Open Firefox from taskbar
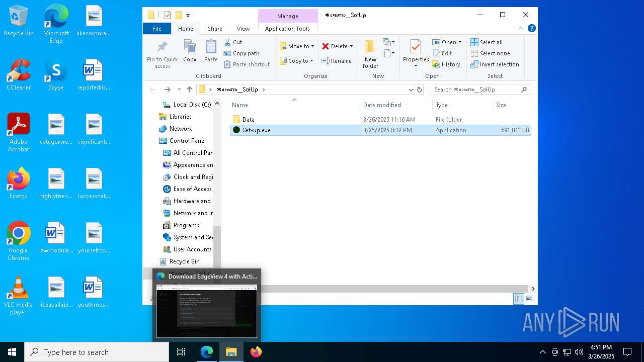 [x=256, y=352]
